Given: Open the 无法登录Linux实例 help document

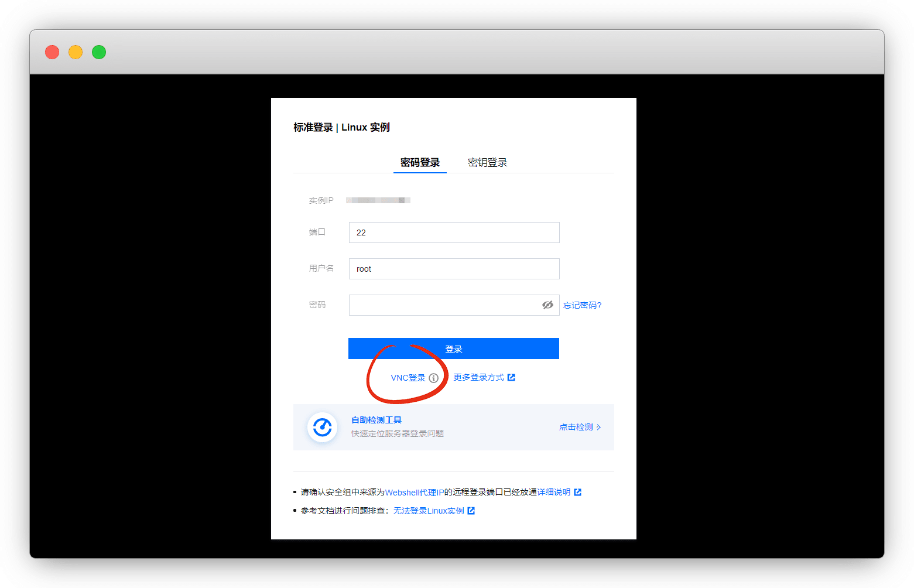Looking at the screenshot, I should 428,511.
